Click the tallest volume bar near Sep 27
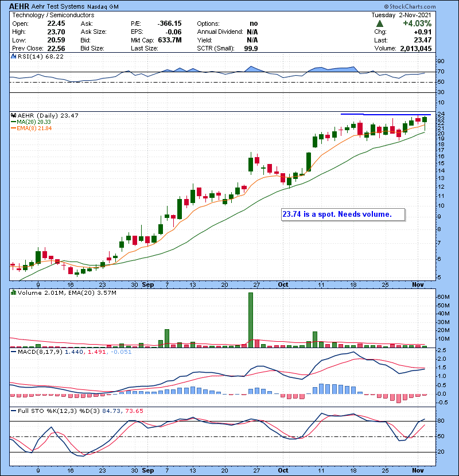 coord(251,320)
